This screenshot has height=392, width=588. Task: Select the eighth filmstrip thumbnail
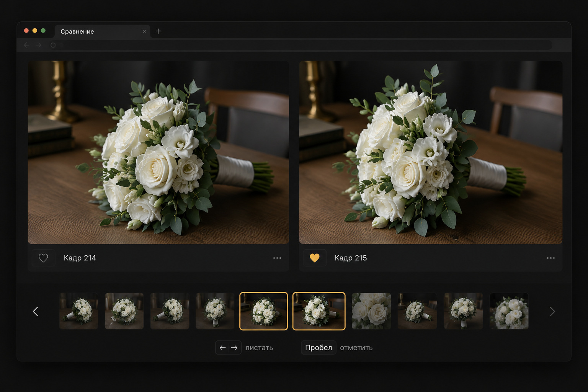point(417,311)
